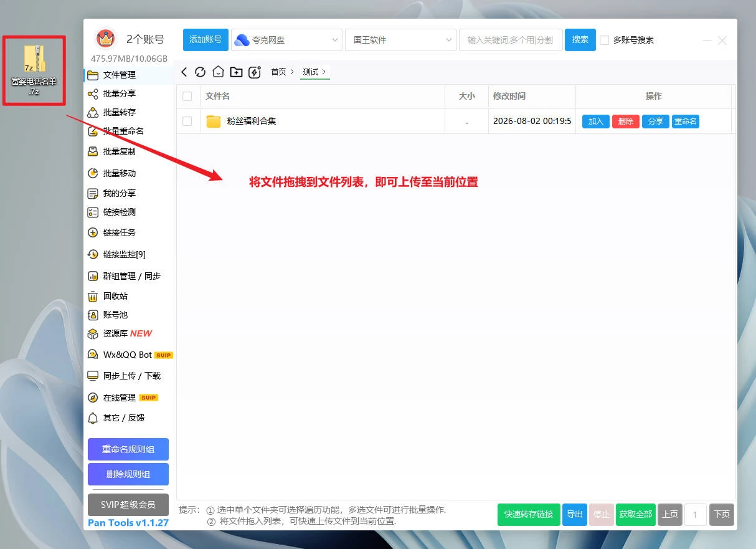Click the green 获取全部 button
756x549 pixels.
[x=636, y=515]
